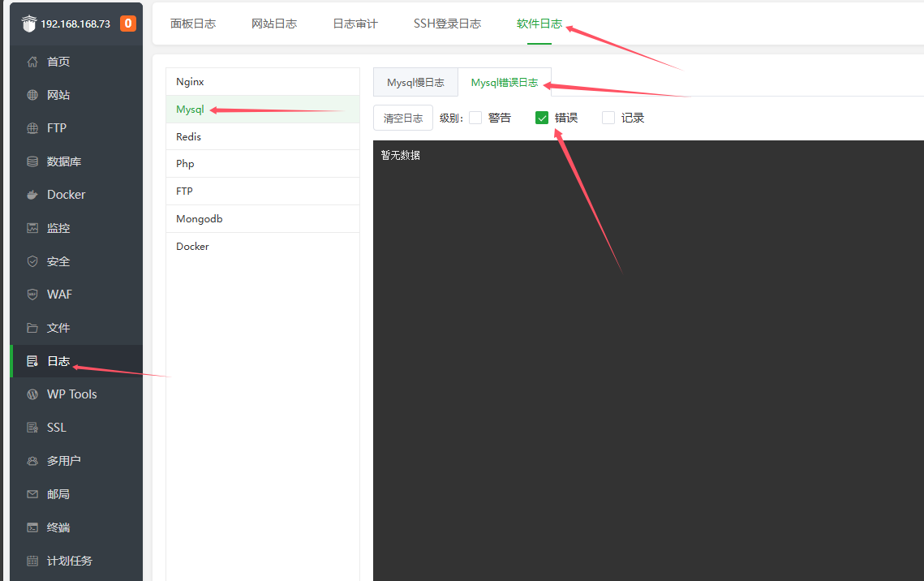924x581 pixels.
Task: Enable the 记录 level checkbox
Action: coord(608,118)
